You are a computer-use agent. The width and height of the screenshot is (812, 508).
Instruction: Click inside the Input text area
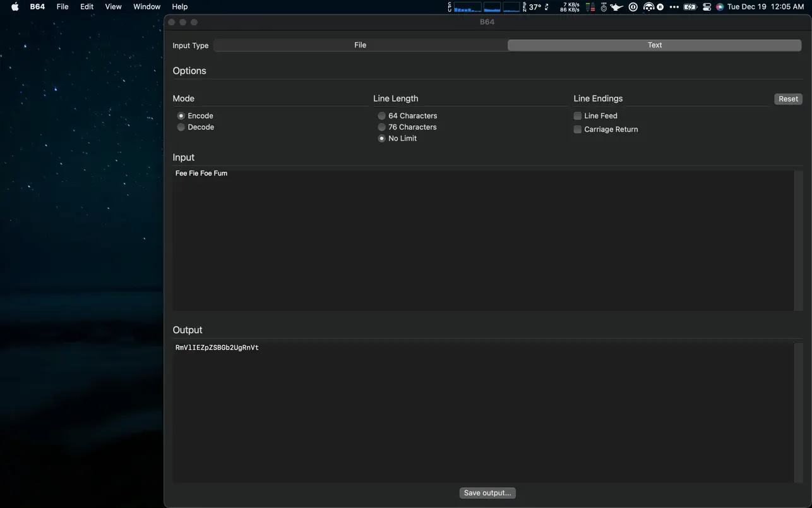coord(483,240)
